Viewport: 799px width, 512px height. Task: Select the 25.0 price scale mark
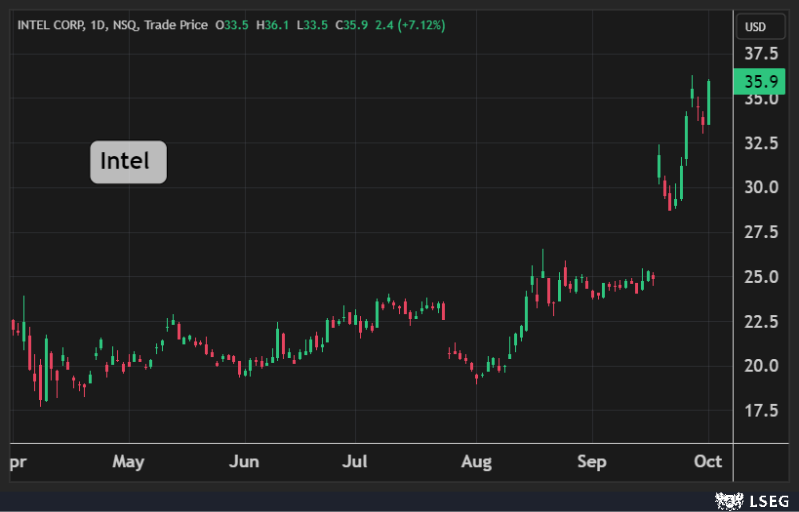click(762, 276)
